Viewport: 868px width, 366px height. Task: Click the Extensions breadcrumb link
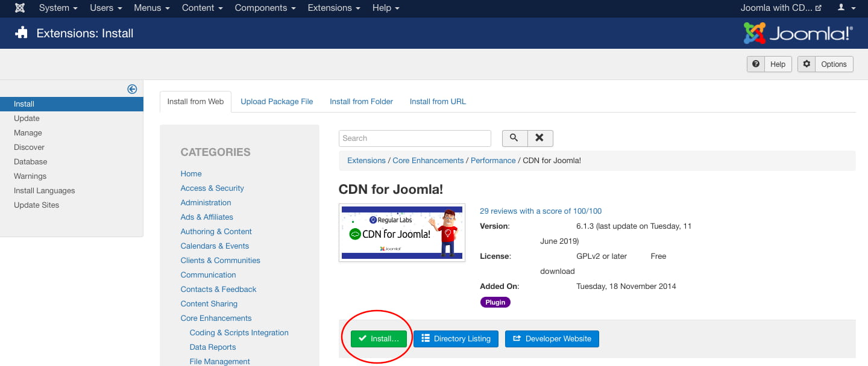(x=366, y=161)
